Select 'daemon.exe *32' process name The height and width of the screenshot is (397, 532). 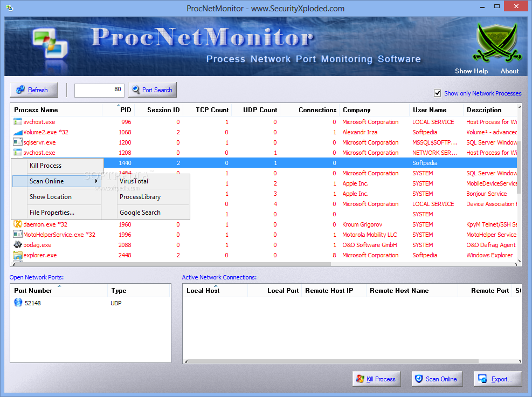(45, 224)
